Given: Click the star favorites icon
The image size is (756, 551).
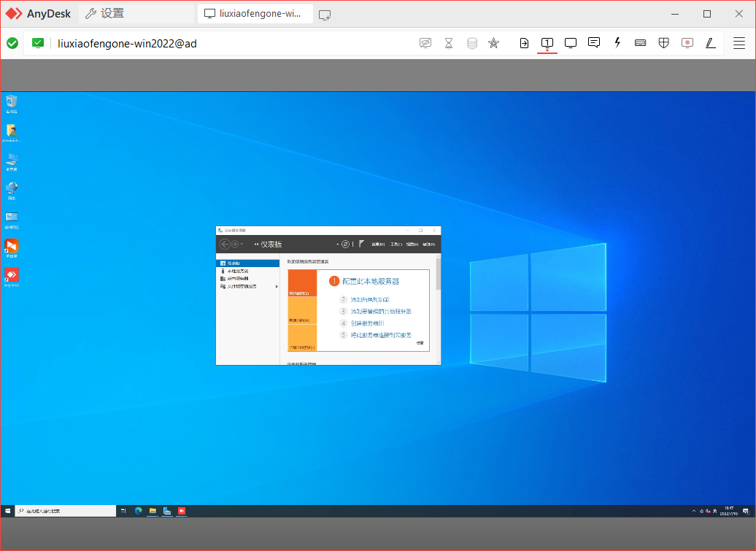Looking at the screenshot, I should (493, 43).
